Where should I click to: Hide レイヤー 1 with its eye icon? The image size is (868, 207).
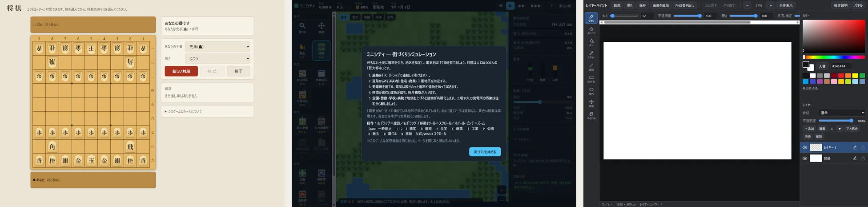[804, 147]
